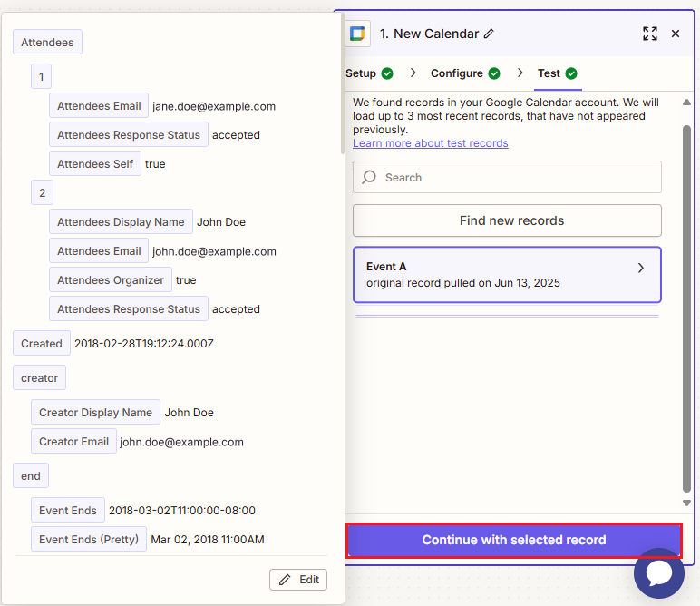Image resolution: width=700 pixels, height=606 pixels.
Task: Click the end section label
Action: [x=30, y=475]
